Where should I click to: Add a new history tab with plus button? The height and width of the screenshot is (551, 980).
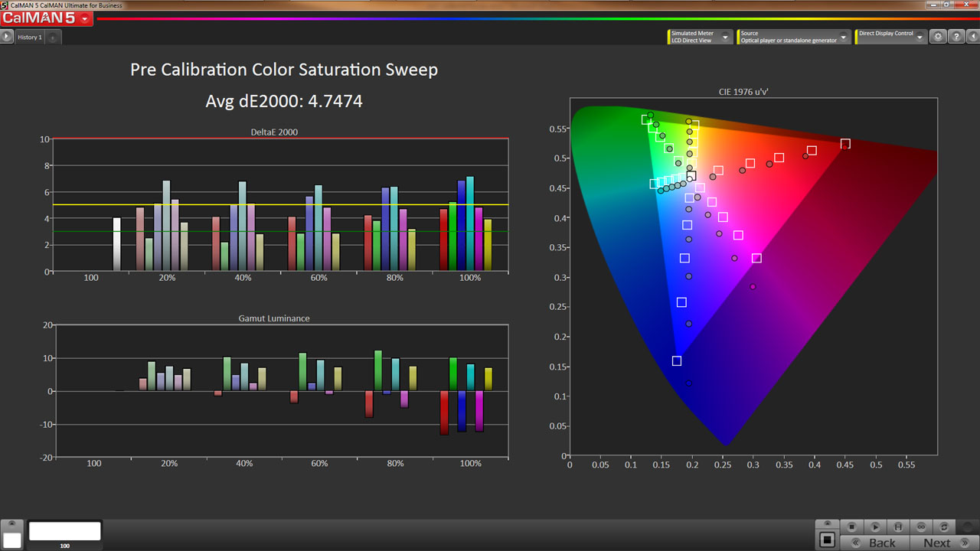tap(53, 37)
